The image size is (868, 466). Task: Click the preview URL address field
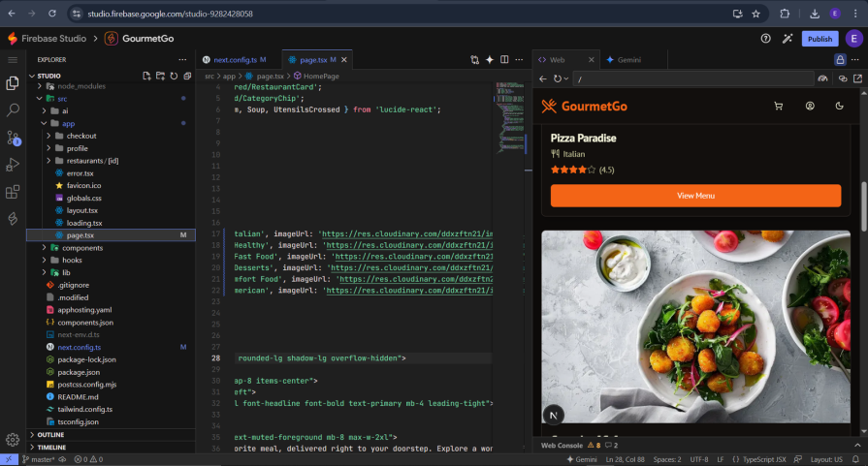pyautogui.click(x=693, y=79)
